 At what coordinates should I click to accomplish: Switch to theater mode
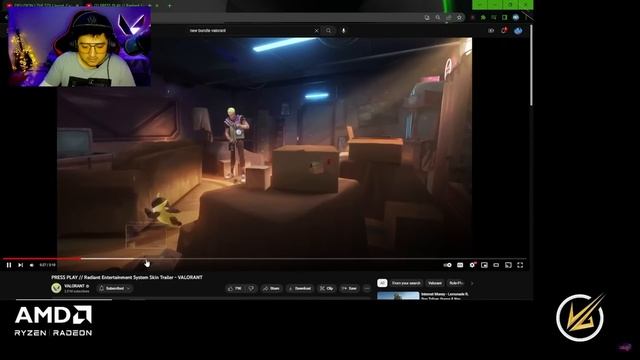pos(496,265)
